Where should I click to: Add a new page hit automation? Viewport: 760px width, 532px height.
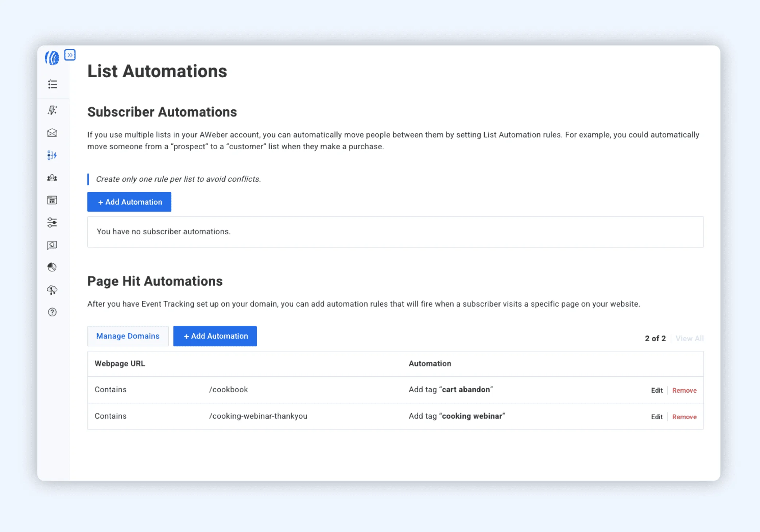point(215,336)
